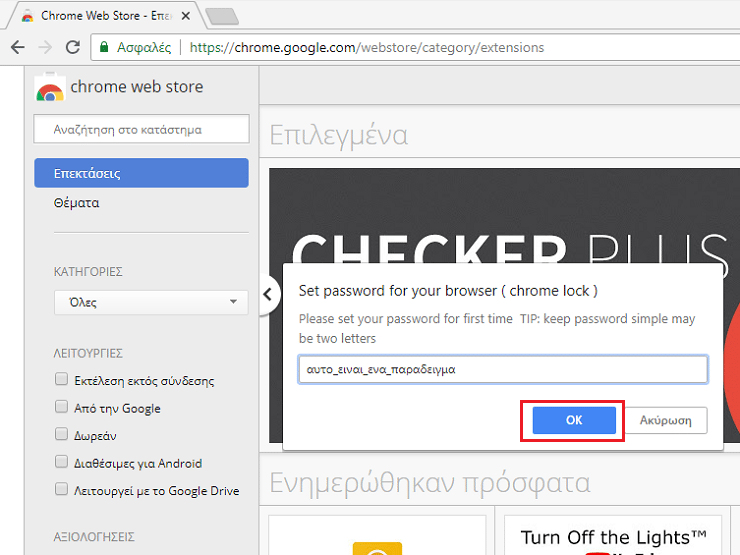Open a new tab next to Chrome Web Store
Image resolution: width=740 pixels, height=555 pixels.
click(x=222, y=16)
